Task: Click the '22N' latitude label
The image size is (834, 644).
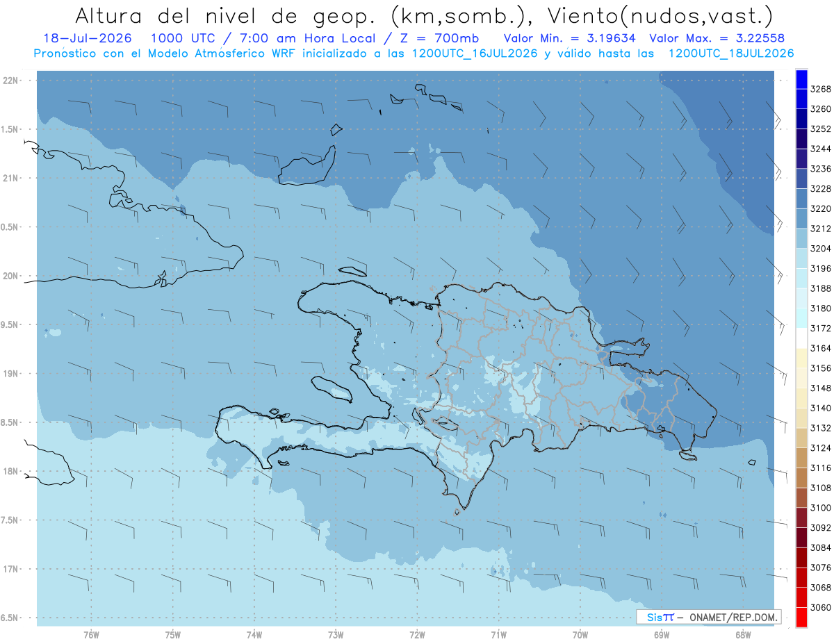Action: [x=10, y=81]
